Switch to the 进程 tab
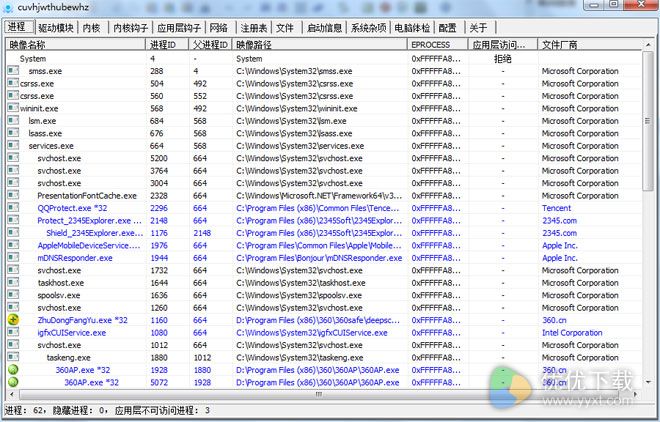This screenshot has width=660, height=422. (x=17, y=27)
